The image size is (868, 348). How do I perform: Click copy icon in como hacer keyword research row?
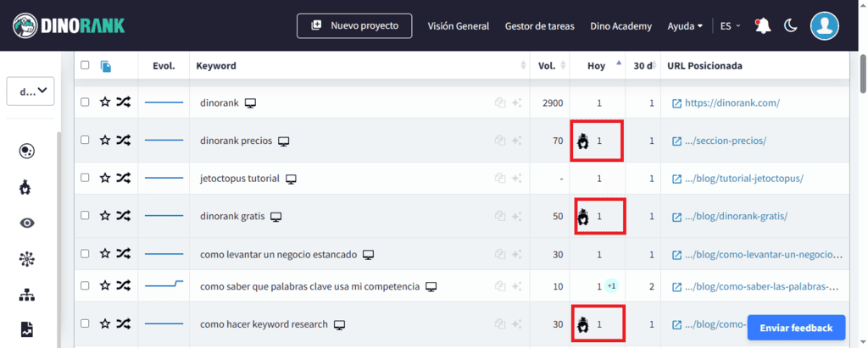point(500,324)
